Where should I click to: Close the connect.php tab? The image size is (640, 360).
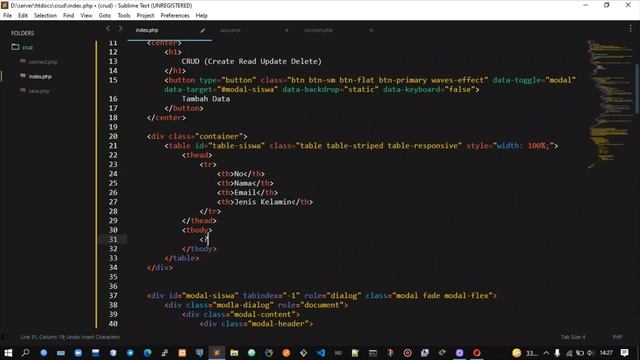(371, 30)
